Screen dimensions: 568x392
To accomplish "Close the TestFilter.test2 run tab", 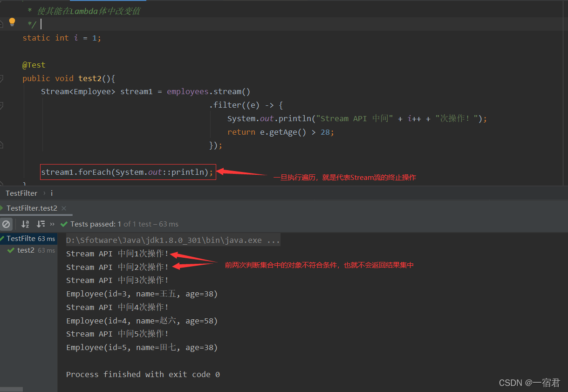I will pyautogui.click(x=64, y=208).
